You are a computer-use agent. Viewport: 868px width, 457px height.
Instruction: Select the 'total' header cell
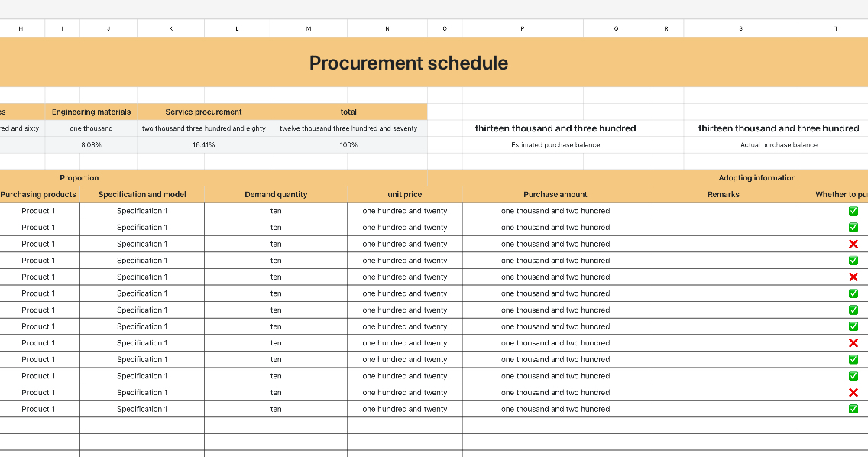tap(348, 112)
